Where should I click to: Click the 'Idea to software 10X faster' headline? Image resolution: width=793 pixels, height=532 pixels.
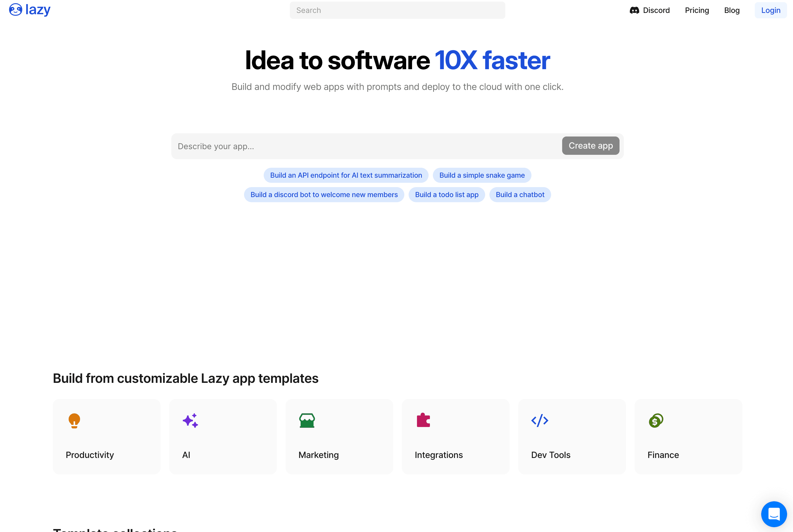point(397,60)
